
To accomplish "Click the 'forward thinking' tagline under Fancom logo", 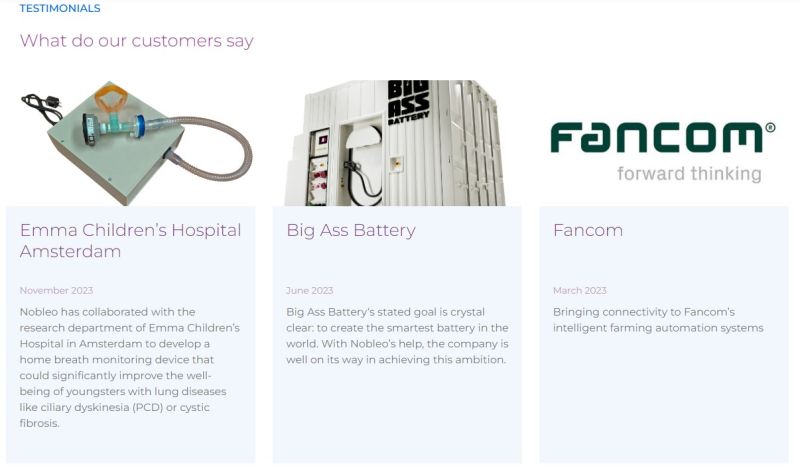I will (x=689, y=173).
